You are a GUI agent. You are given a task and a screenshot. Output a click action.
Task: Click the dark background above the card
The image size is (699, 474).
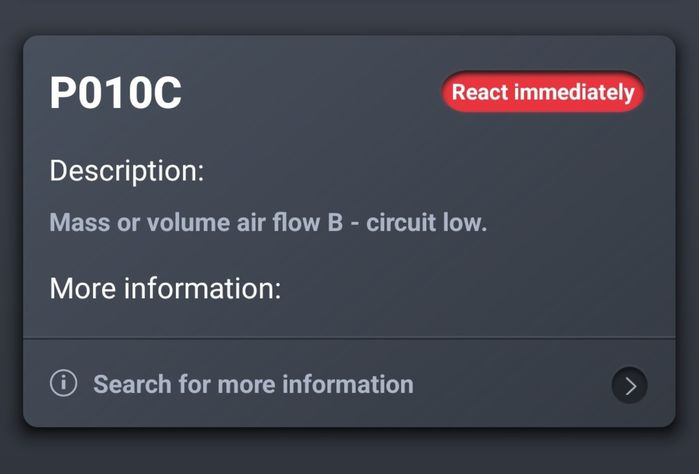pos(349,16)
